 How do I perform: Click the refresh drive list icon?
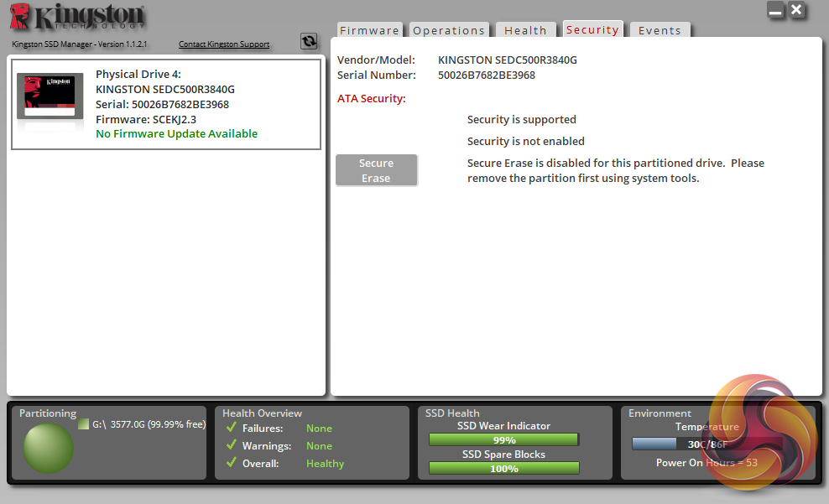coord(309,41)
